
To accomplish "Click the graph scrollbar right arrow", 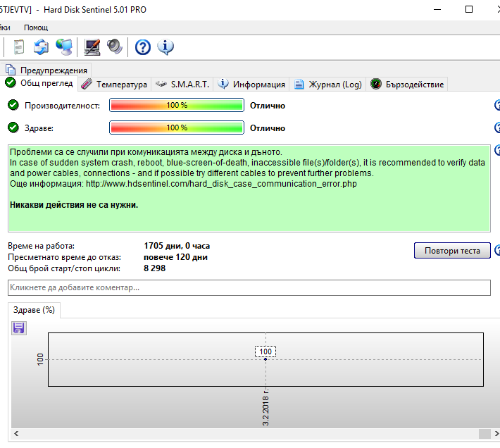I will (496, 434).
